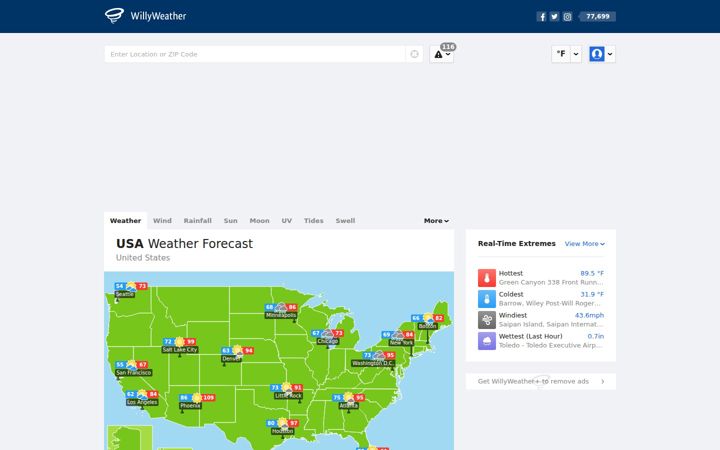Switch to the Wind tab
Screen dimensions: 720x450
162,221
